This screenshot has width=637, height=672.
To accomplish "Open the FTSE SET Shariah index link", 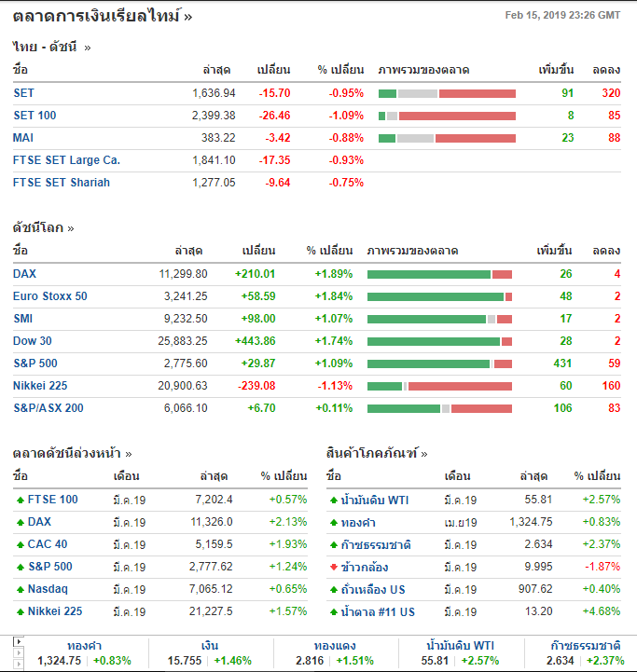I will pos(62,183).
